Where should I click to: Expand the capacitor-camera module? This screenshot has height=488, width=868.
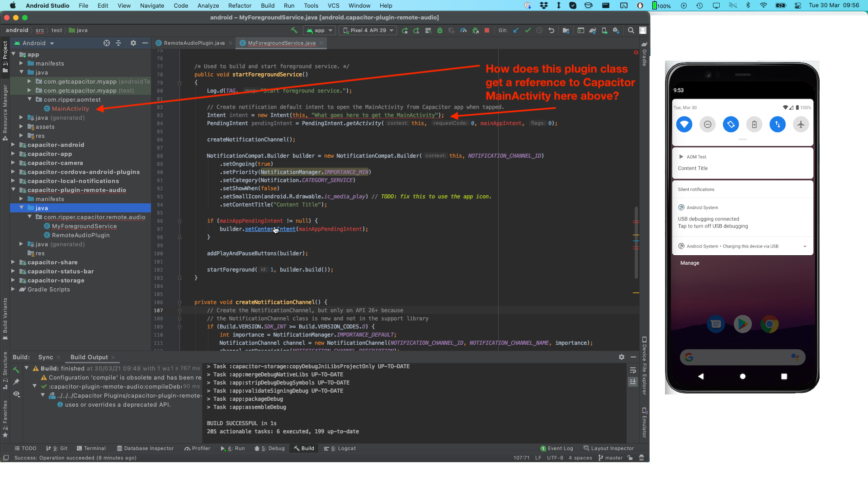[13, 163]
